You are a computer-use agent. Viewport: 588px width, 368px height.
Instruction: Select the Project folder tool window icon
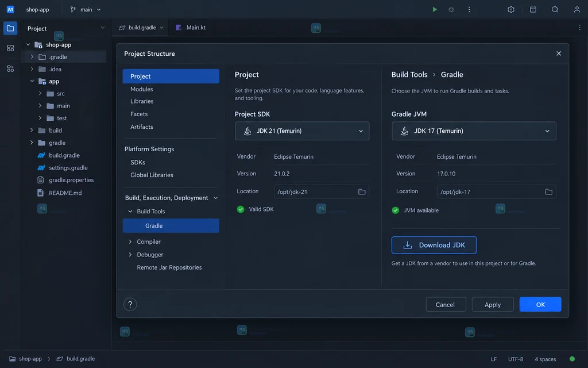point(10,28)
